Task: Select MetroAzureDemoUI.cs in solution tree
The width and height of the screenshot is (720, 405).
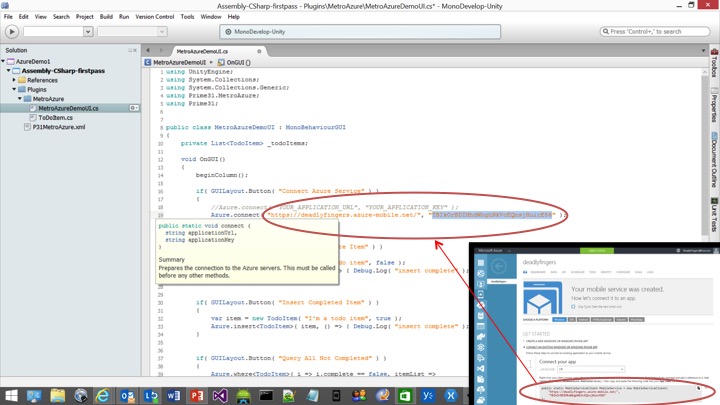Action: (x=68, y=108)
